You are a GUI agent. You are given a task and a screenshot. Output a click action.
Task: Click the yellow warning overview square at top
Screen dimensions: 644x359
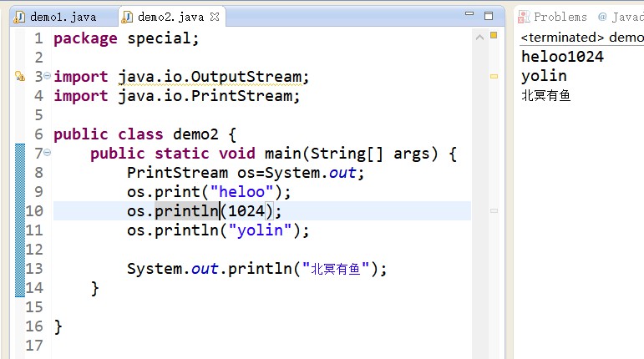[x=494, y=35]
